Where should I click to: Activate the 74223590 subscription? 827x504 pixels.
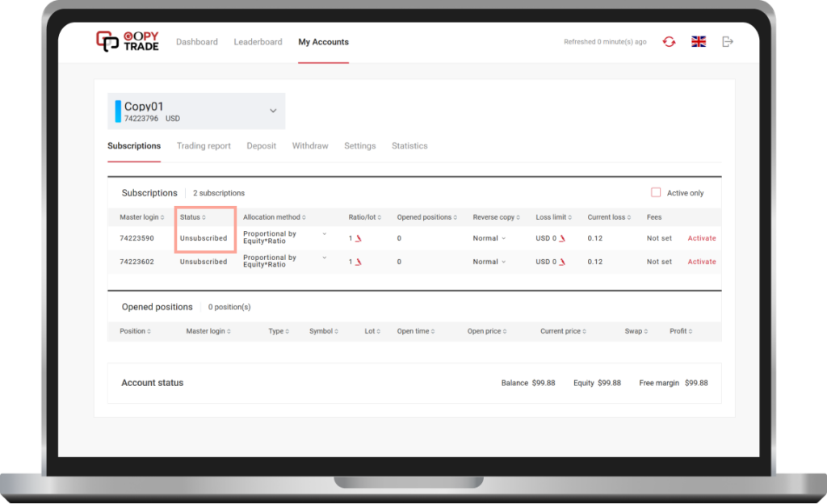[x=701, y=238]
